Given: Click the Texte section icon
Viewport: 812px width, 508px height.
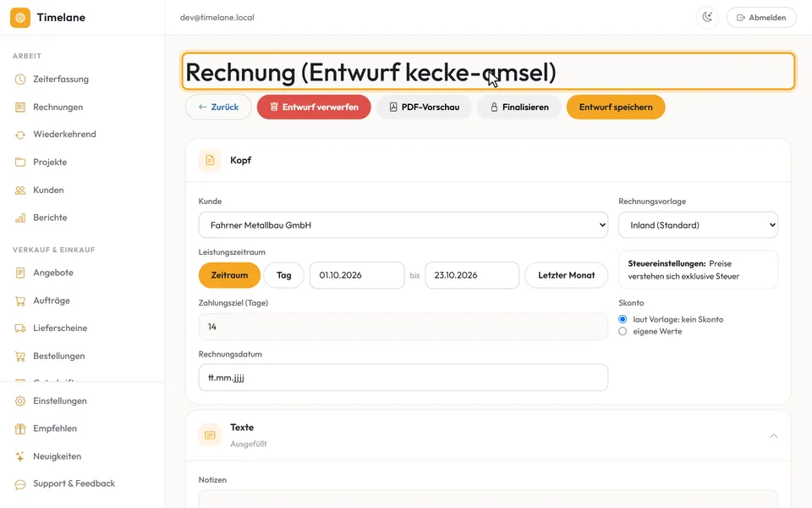Looking at the screenshot, I should point(210,435).
